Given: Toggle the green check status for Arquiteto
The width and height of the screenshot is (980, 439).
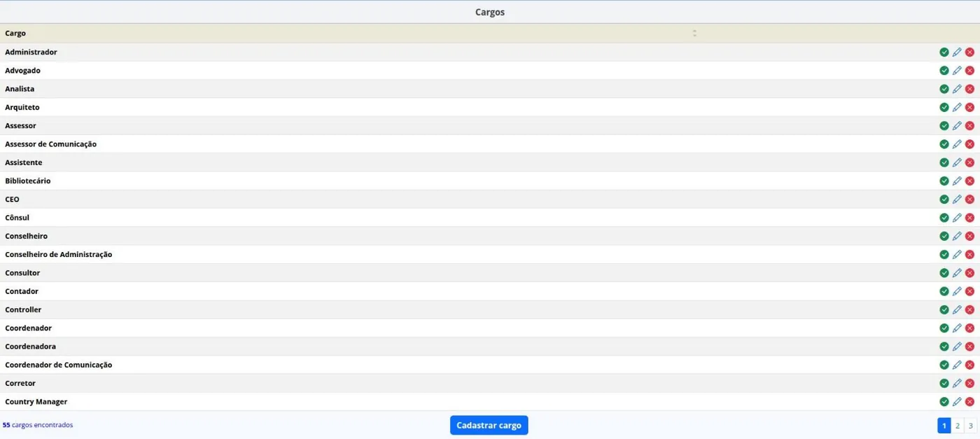Looking at the screenshot, I should coord(944,107).
